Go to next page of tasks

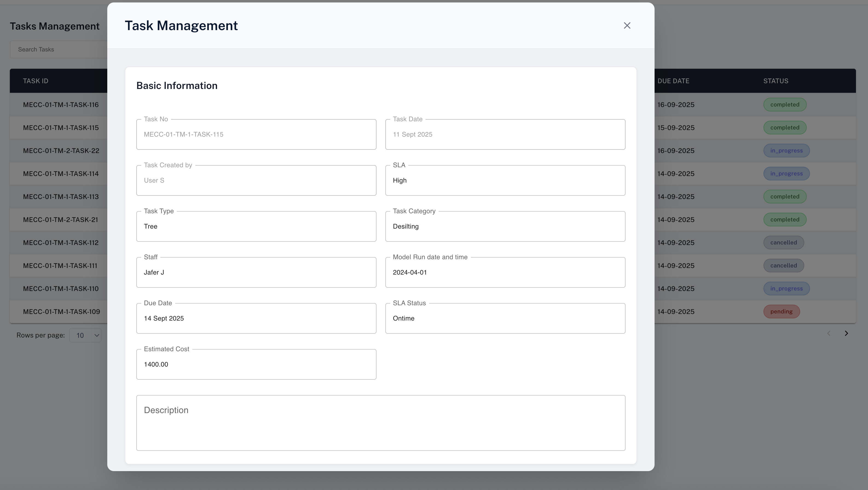click(x=846, y=333)
